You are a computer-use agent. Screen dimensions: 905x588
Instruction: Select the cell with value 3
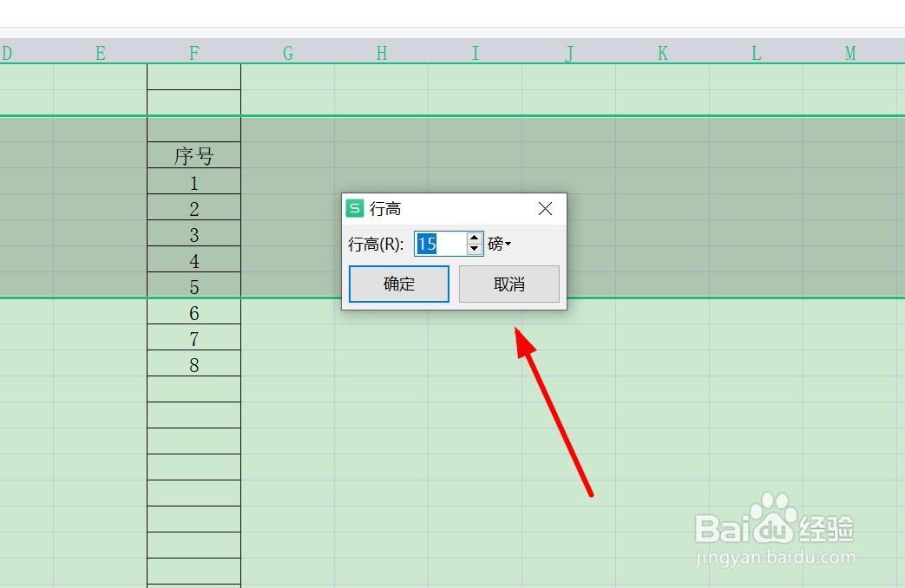(x=194, y=233)
